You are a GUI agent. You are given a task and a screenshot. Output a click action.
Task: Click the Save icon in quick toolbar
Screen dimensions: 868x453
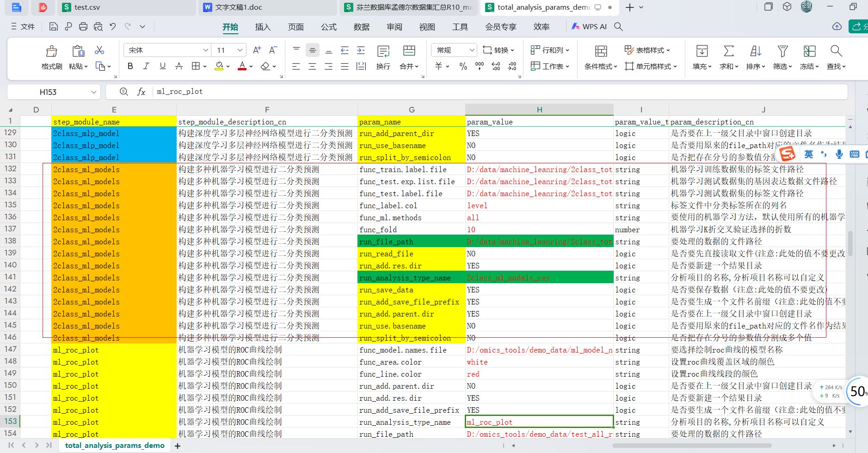pyautogui.click(x=53, y=26)
